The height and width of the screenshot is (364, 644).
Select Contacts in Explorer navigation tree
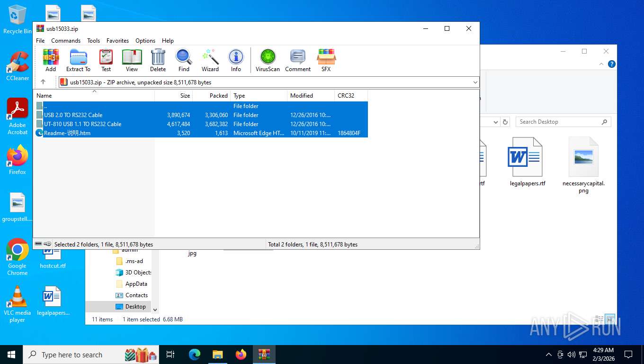[x=132, y=295]
